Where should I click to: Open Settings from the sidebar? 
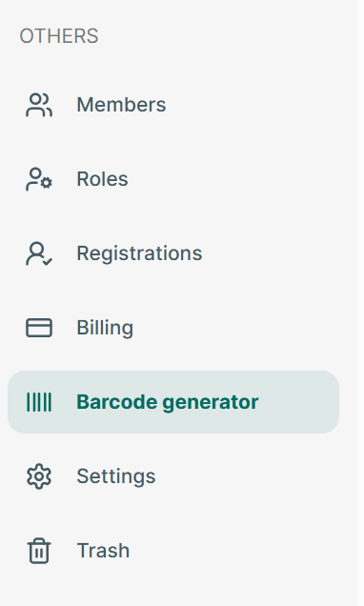[x=173, y=476]
